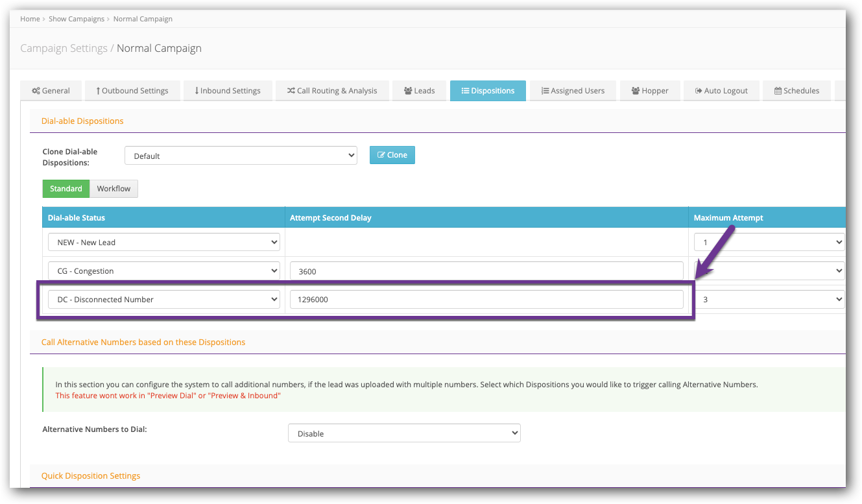Image resolution: width=862 pixels, height=504 pixels.
Task: Switch to Outbound Settings tab
Action: pyautogui.click(x=132, y=91)
